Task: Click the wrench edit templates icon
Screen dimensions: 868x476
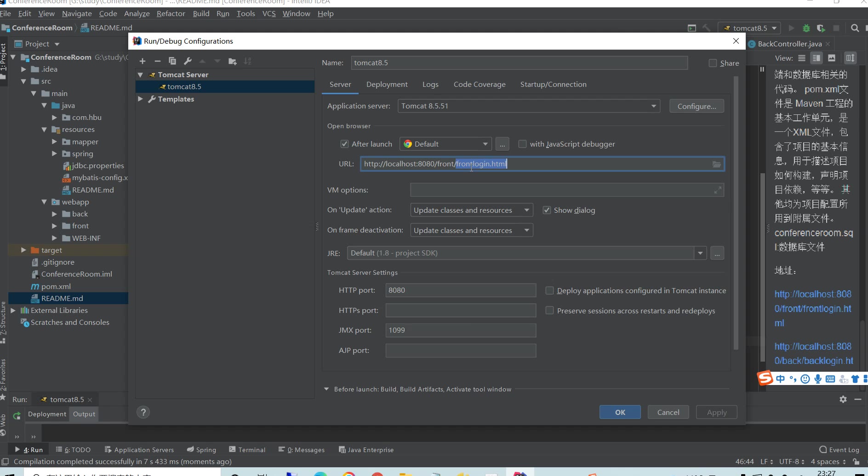Action: pos(188,61)
